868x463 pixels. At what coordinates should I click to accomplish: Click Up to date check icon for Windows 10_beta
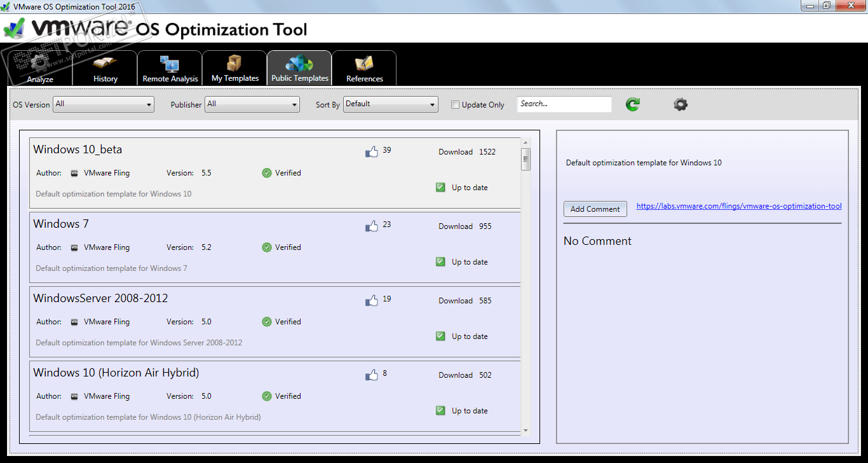pyautogui.click(x=440, y=188)
